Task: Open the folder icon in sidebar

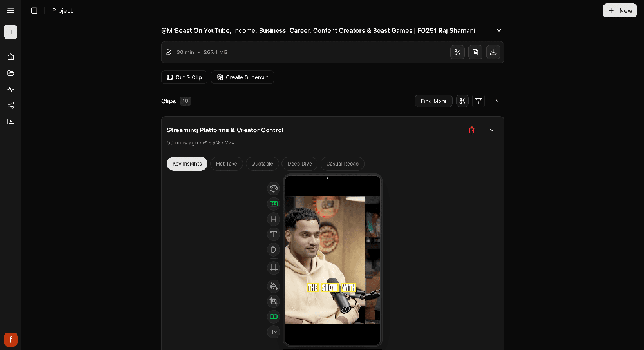Action: 11,73
